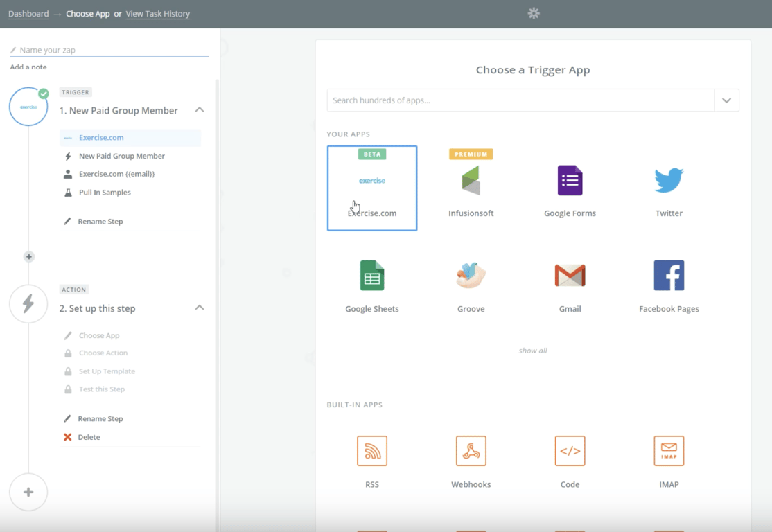The height and width of the screenshot is (532, 772).
Task: Pick the Facebook Pages icon
Action: click(669, 276)
